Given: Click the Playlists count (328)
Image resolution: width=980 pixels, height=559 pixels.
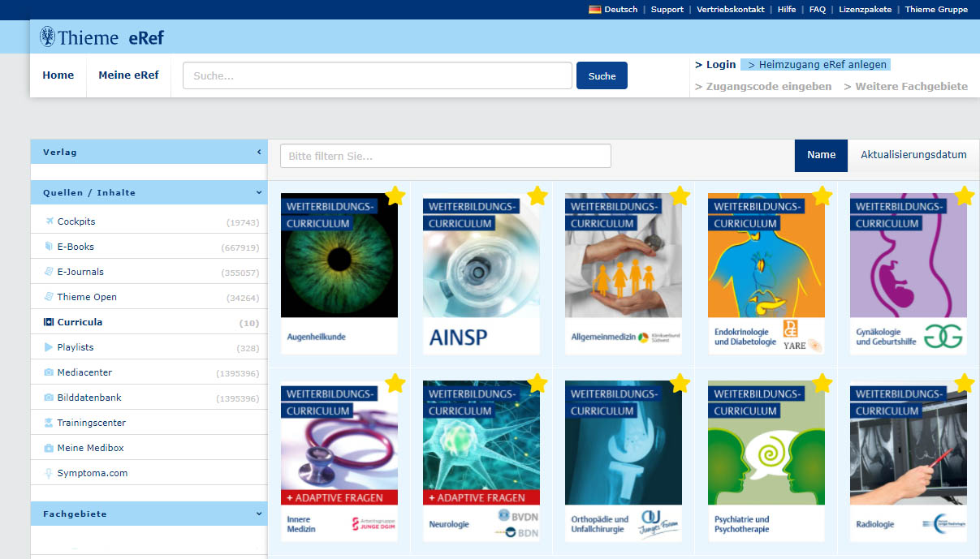Looking at the screenshot, I should (248, 348).
